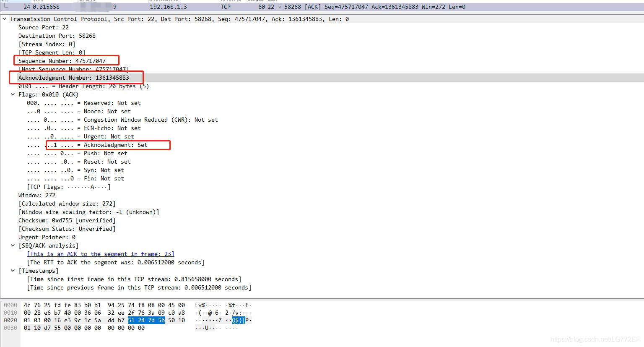Click hex offset 0000 row
644x347 pixels.
[x=10, y=305]
